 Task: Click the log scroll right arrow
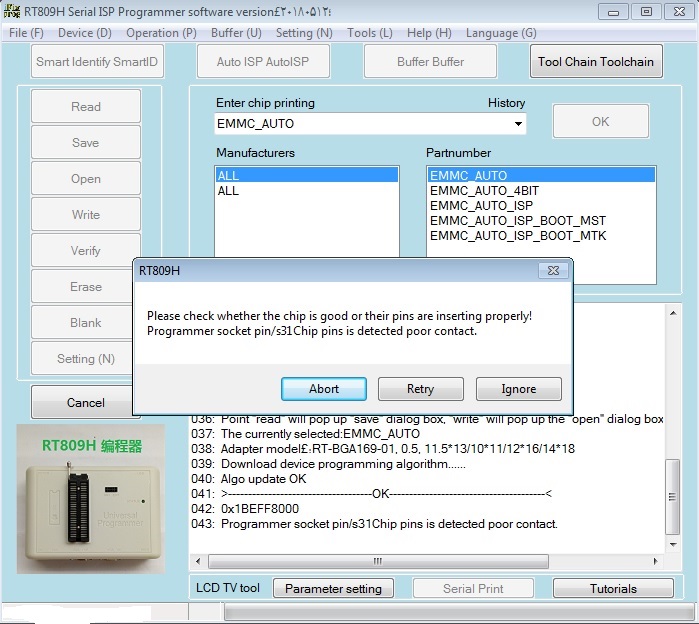pos(655,561)
